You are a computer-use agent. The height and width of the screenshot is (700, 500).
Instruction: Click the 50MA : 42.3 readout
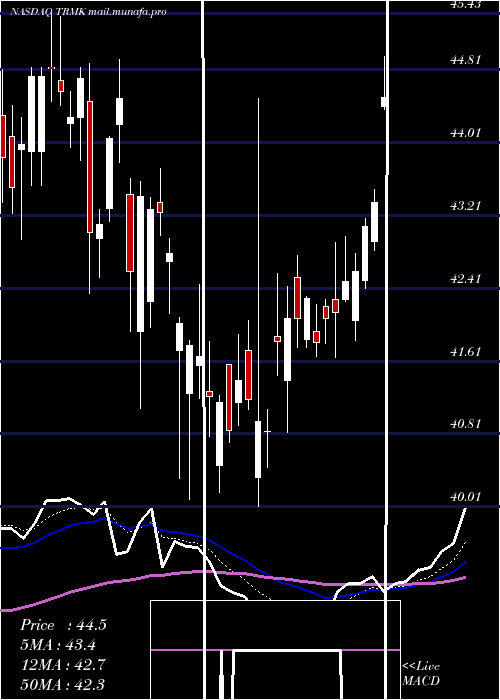point(63,684)
